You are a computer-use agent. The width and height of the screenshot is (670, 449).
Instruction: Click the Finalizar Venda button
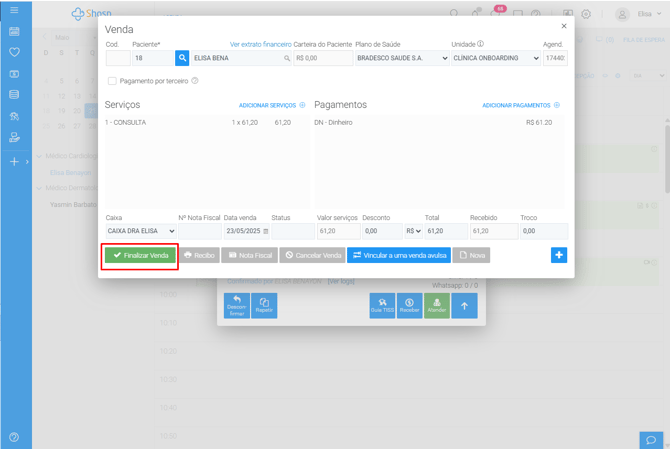[x=141, y=256]
